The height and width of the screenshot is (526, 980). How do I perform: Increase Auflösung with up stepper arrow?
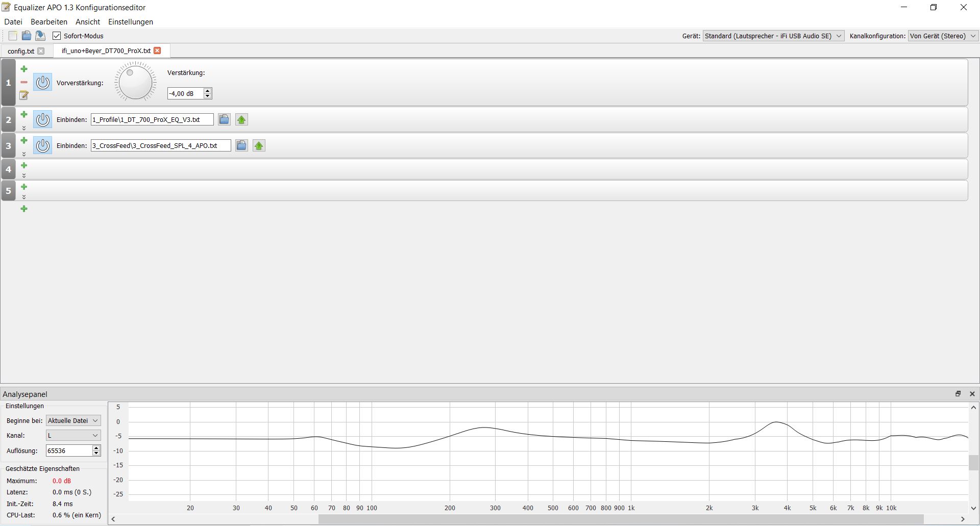(96, 448)
